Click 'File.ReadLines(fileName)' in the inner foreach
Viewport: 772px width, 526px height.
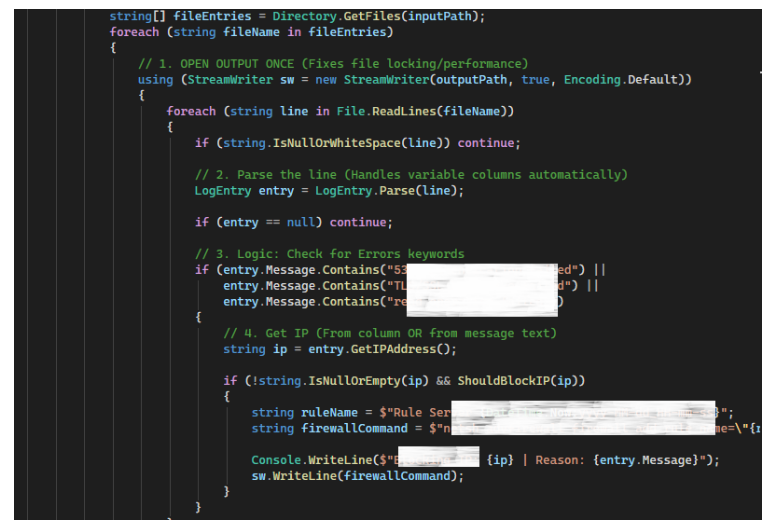point(421,111)
